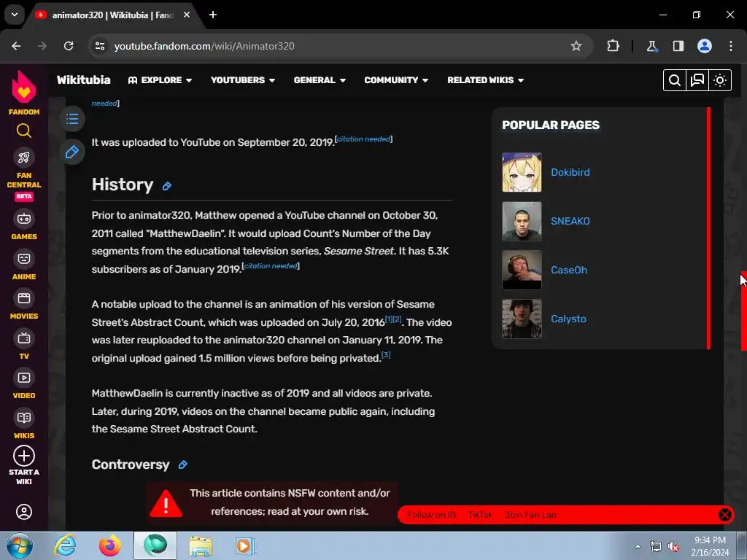Viewport: 747px width, 560px height.
Task: Open the Calysto popular page link
Action: click(568, 319)
